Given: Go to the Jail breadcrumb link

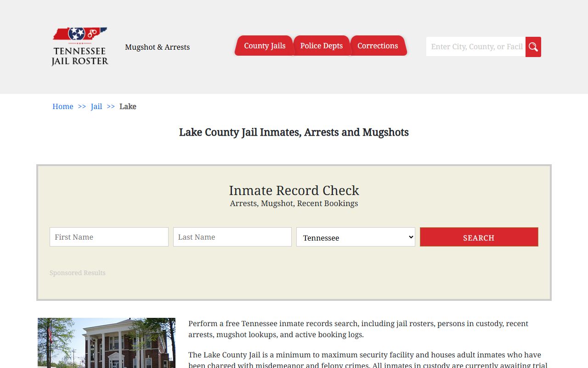Looking at the screenshot, I should click(96, 106).
